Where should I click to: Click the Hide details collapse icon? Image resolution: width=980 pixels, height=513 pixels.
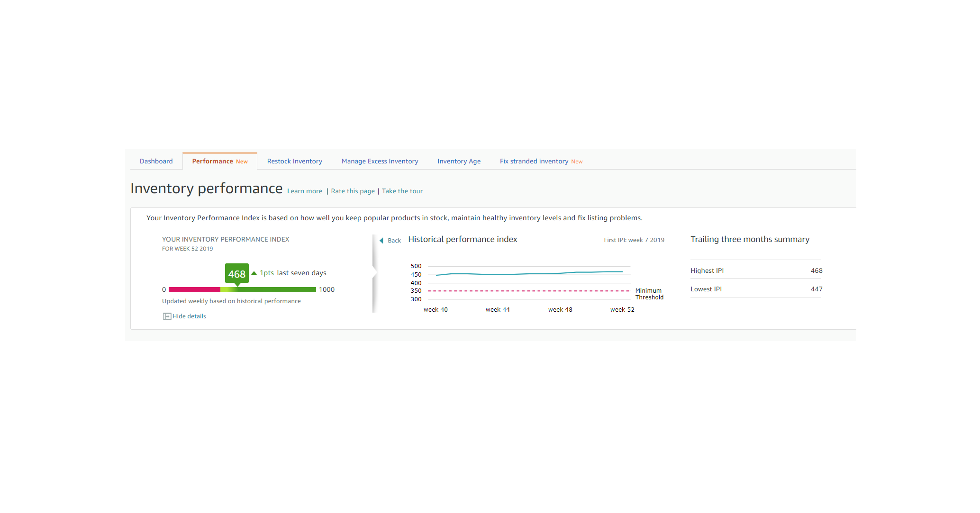(x=167, y=316)
